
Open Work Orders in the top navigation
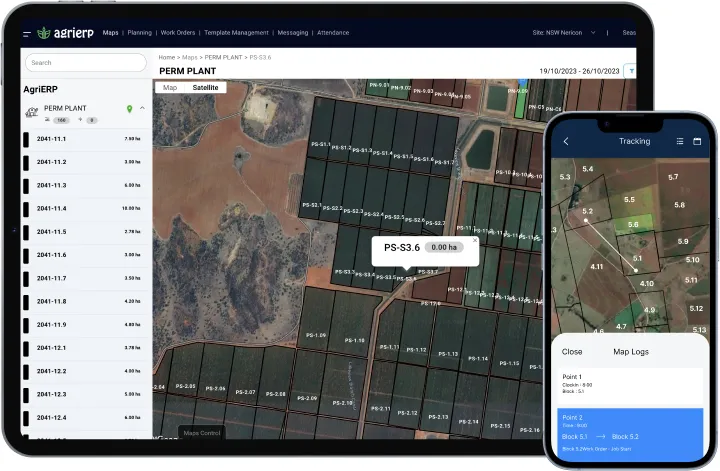click(x=178, y=33)
